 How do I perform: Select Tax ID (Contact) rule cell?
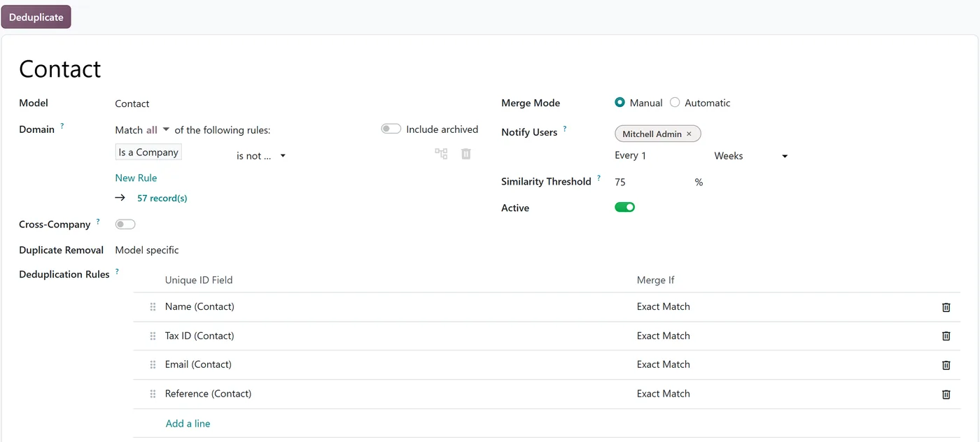pyautogui.click(x=199, y=336)
